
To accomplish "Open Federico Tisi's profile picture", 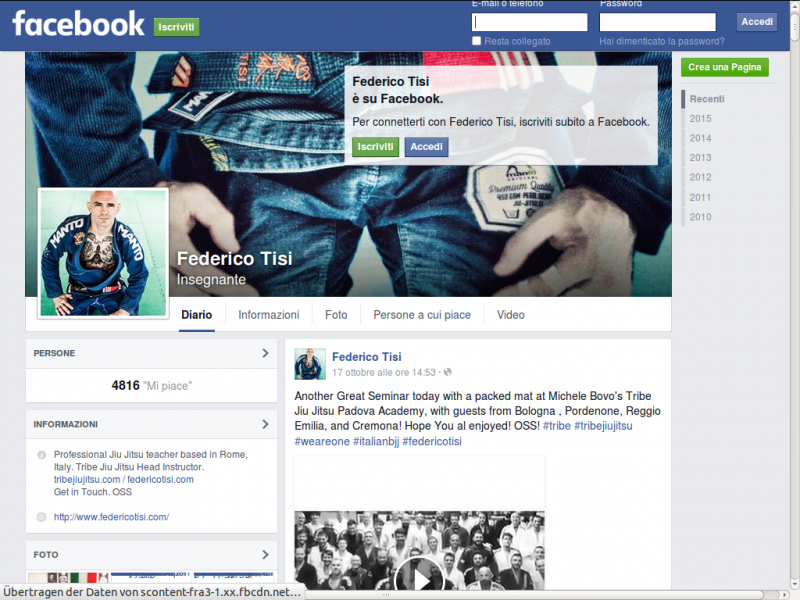I will (x=103, y=252).
